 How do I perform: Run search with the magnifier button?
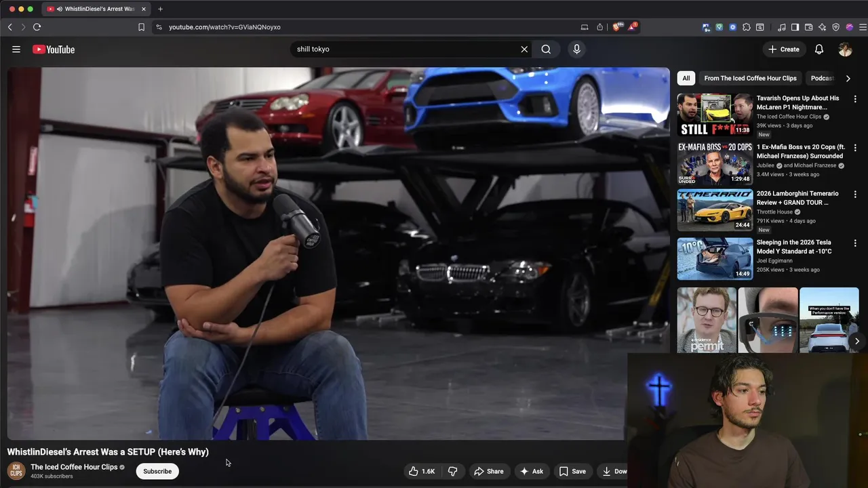(x=546, y=49)
